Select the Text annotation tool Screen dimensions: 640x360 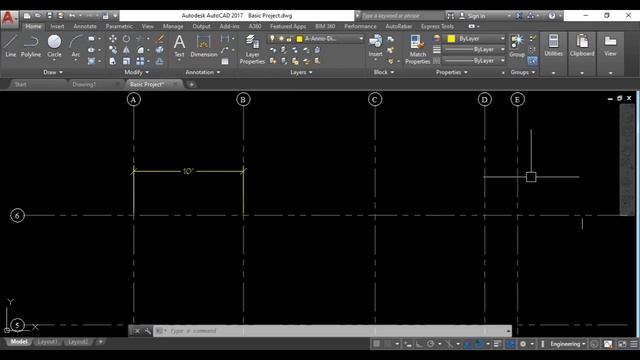(x=179, y=46)
